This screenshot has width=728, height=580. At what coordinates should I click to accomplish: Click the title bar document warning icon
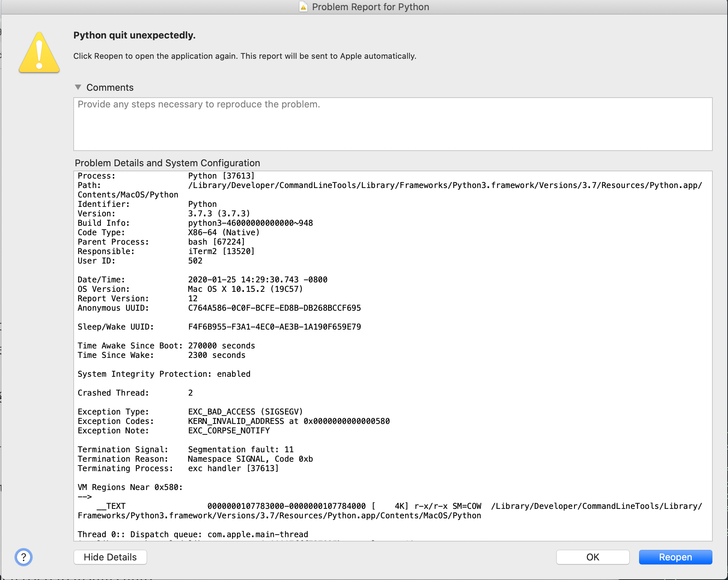point(303,7)
